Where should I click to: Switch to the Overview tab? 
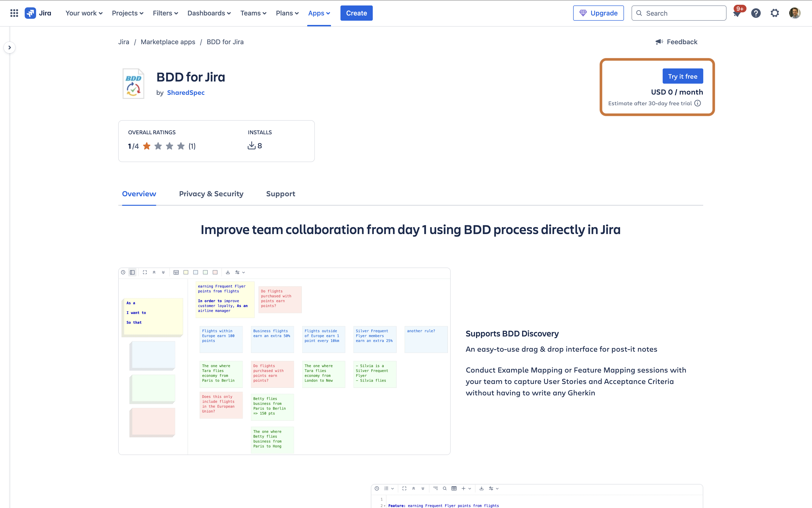(x=139, y=194)
